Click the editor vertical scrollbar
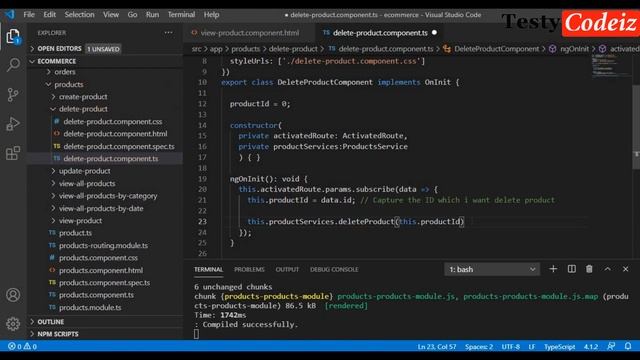The image size is (640, 360). click(x=636, y=127)
